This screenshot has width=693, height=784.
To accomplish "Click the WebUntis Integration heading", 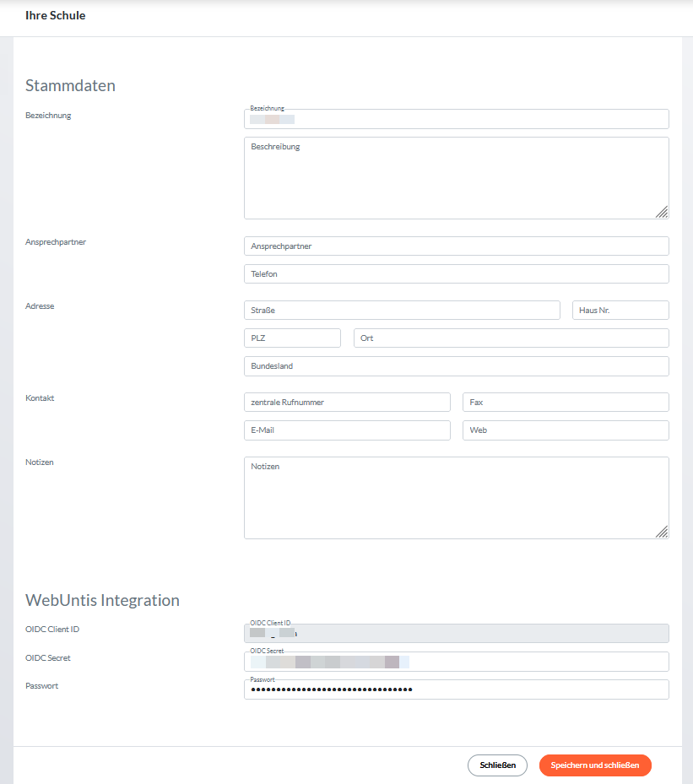I will coord(102,600).
